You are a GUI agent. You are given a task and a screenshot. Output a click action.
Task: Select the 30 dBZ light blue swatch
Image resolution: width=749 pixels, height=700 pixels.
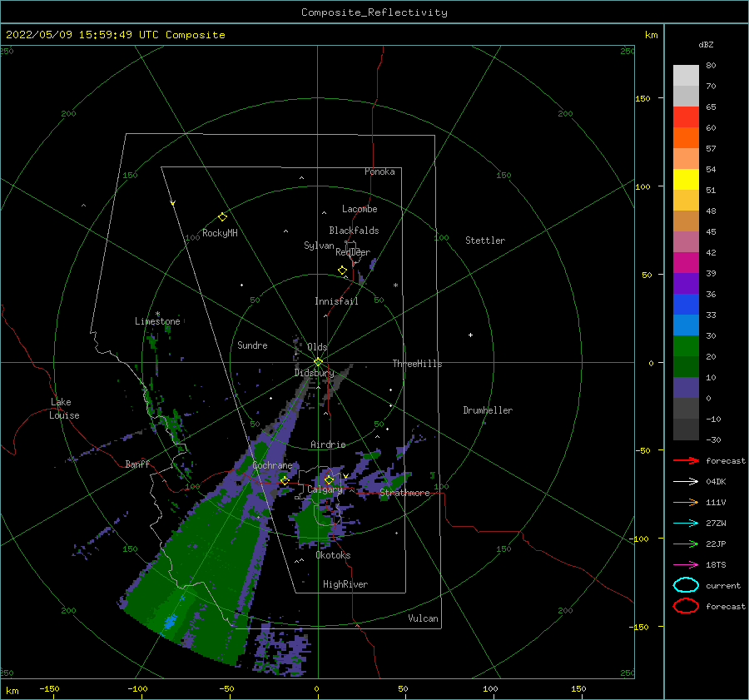pyautogui.click(x=686, y=325)
